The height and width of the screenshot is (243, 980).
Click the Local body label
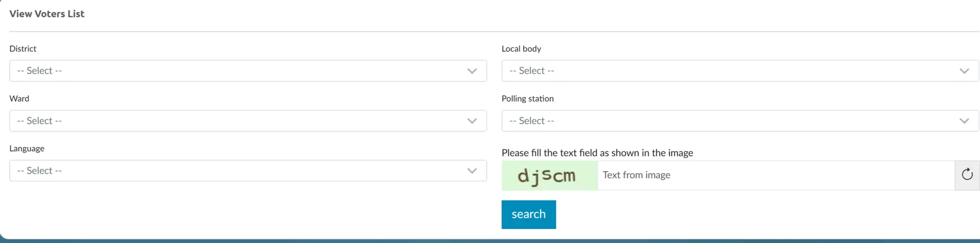click(521, 48)
